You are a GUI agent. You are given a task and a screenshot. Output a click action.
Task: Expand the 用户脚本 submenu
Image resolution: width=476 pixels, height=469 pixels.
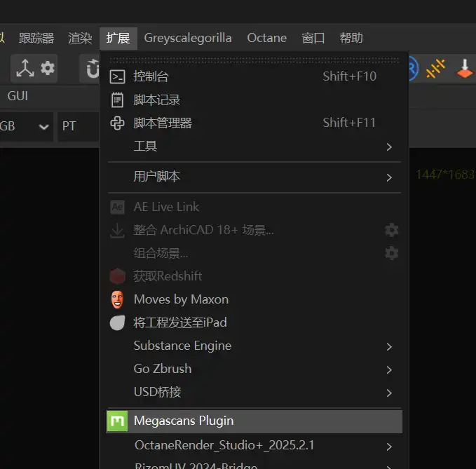point(157,177)
